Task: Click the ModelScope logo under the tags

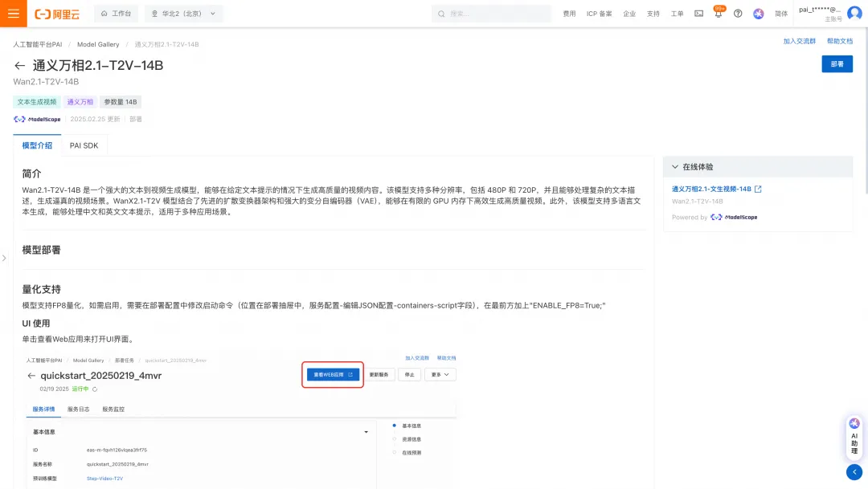Action: click(x=37, y=119)
